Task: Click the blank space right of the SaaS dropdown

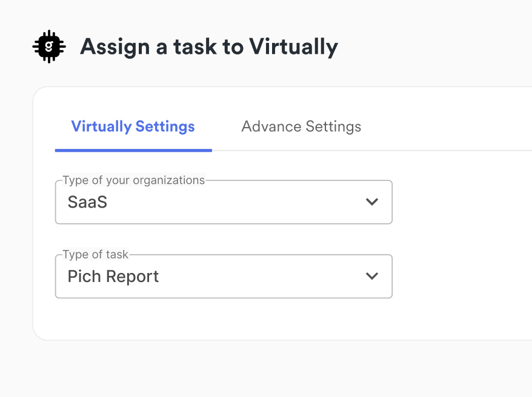Action: (x=461, y=202)
